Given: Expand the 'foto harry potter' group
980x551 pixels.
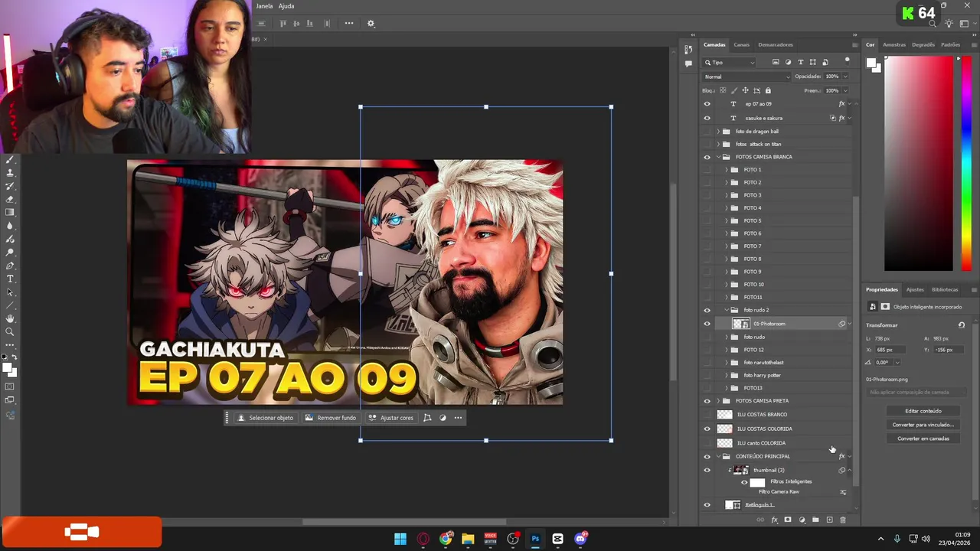Looking at the screenshot, I should (x=727, y=375).
